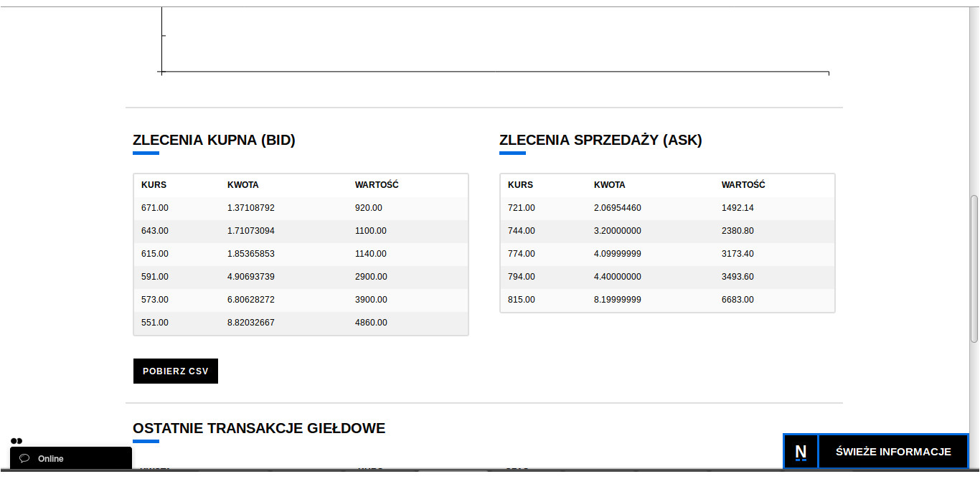The image size is (980, 479).
Task: Click the Kurs column header in BID table
Action: 154,185
